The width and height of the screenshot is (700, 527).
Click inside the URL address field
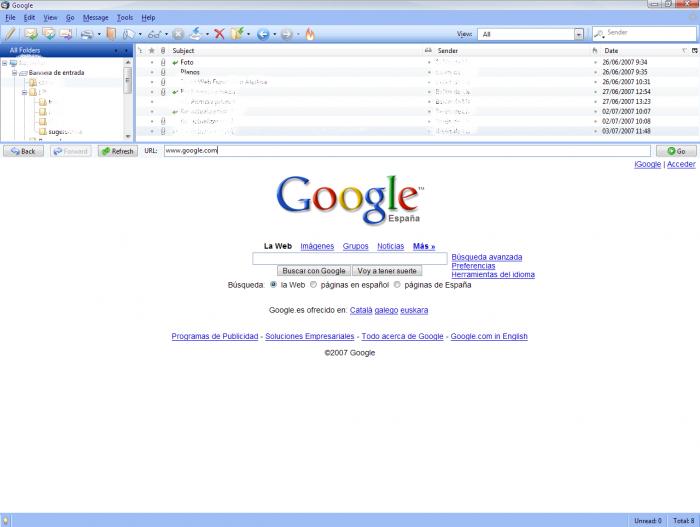point(407,151)
